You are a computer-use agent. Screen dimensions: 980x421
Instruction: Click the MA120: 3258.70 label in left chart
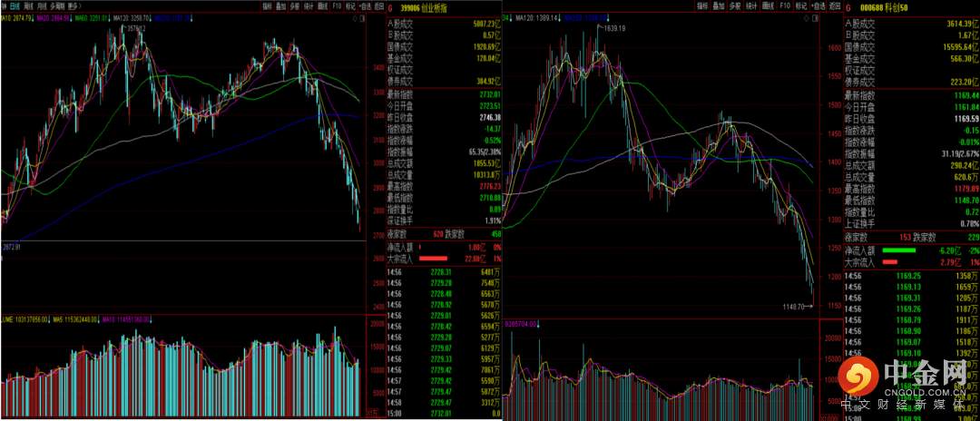point(131,18)
